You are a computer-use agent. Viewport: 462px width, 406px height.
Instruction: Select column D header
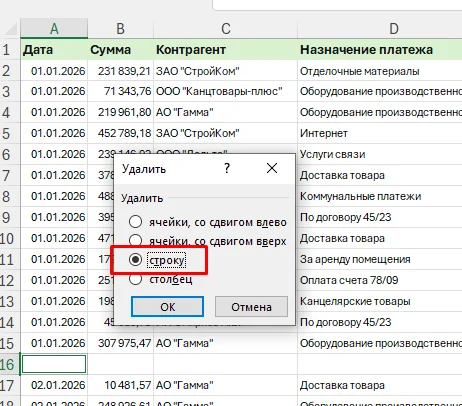[380, 29]
